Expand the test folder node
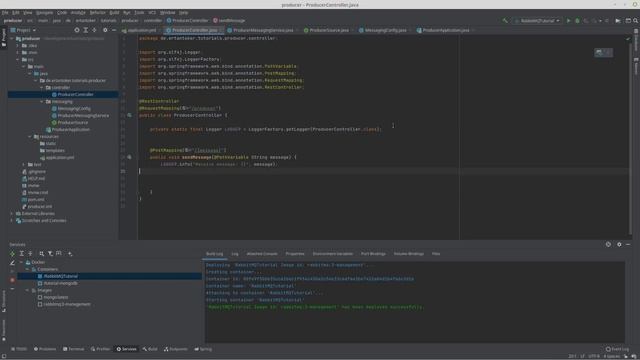 24,164
